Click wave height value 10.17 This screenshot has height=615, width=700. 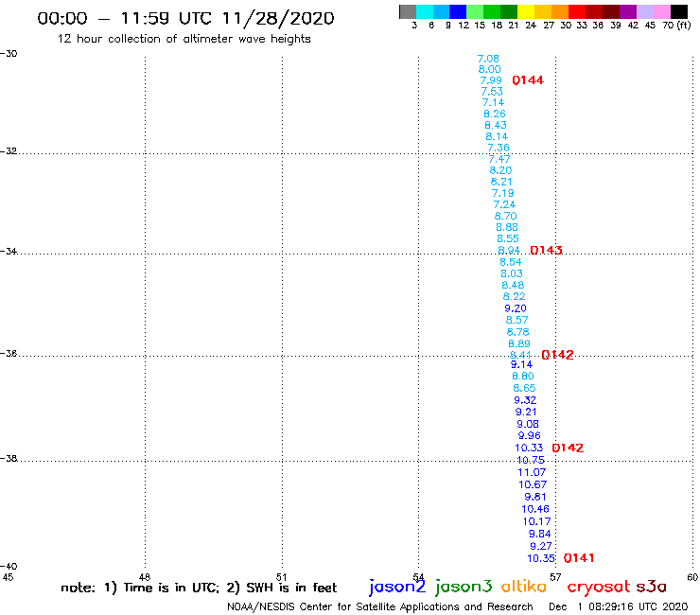tap(537, 521)
